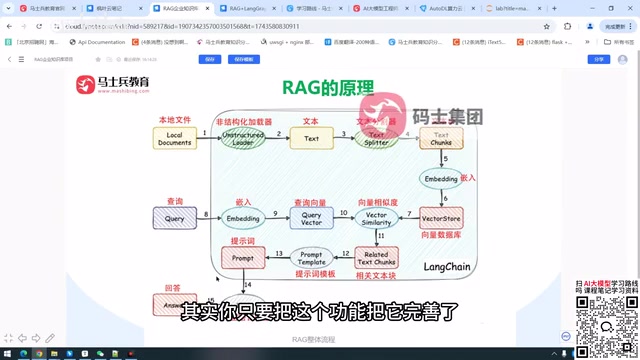
Task: Switch to the RAG+LangGraph browser tab
Action: [248, 8]
